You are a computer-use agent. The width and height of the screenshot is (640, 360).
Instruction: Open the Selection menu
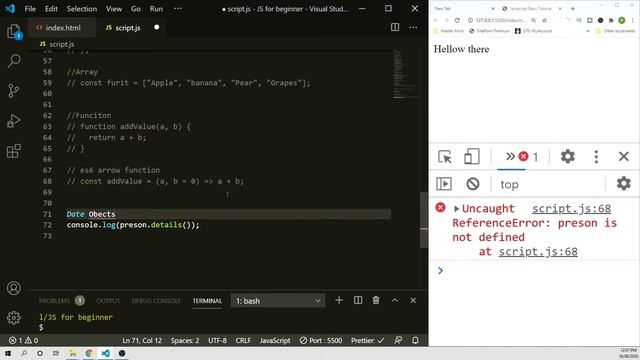tap(82, 9)
